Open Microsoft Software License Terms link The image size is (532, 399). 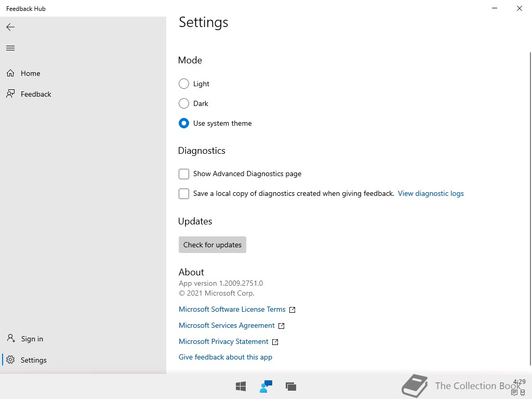pyautogui.click(x=232, y=309)
